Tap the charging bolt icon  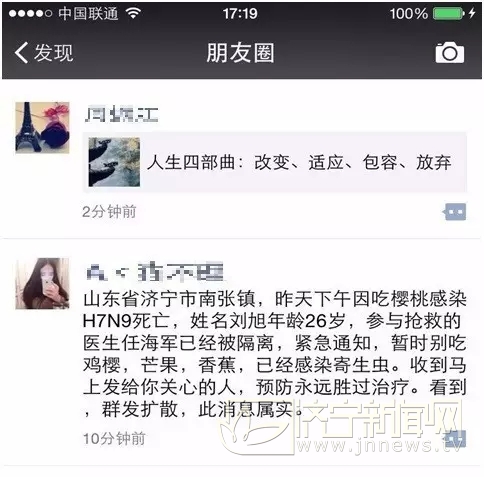(472, 13)
